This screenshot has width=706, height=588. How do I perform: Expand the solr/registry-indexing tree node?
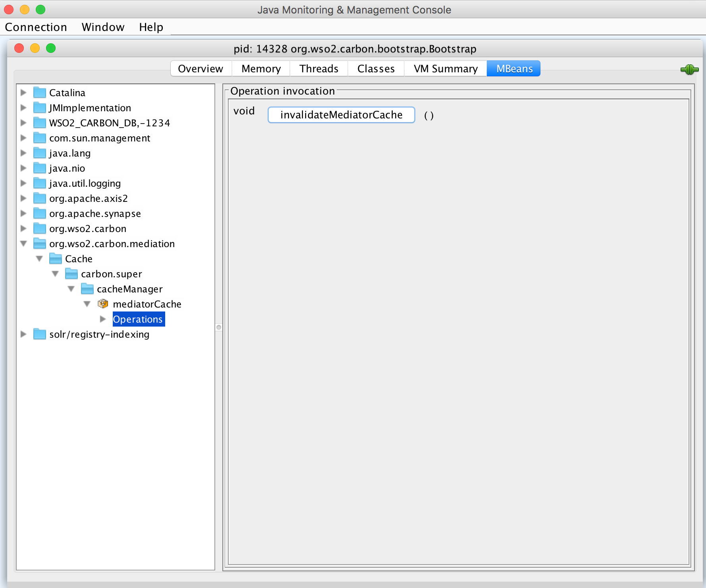click(x=23, y=334)
